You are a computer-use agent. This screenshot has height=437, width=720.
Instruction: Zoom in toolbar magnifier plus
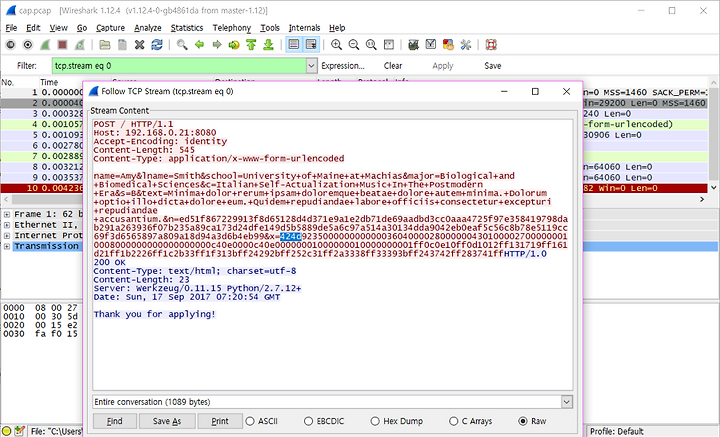[336, 45]
